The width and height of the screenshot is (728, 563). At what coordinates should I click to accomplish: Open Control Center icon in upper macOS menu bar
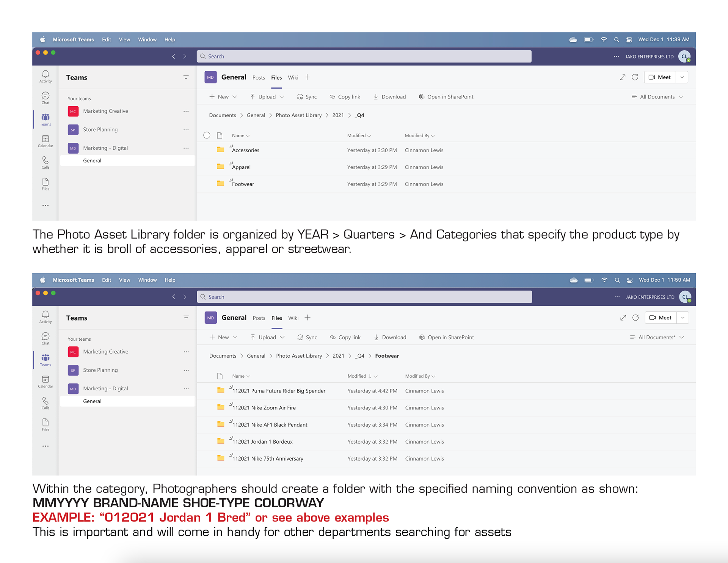coord(629,39)
